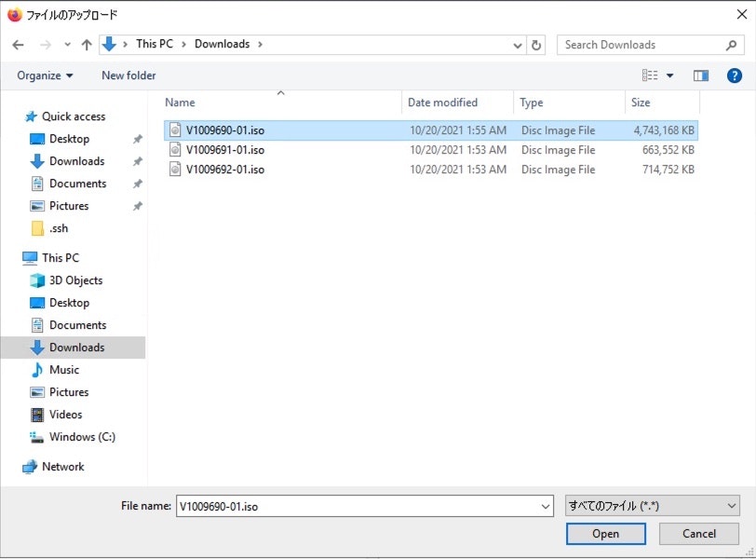The width and height of the screenshot is (756, 559).
Task: Open Network in the navigation pane
Action: coord(62,467)
